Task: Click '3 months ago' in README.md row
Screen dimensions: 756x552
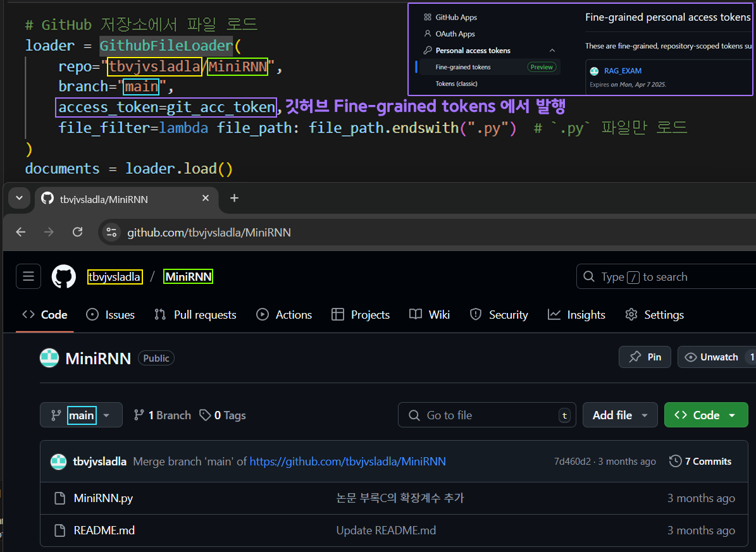Action: pos(701,531)
